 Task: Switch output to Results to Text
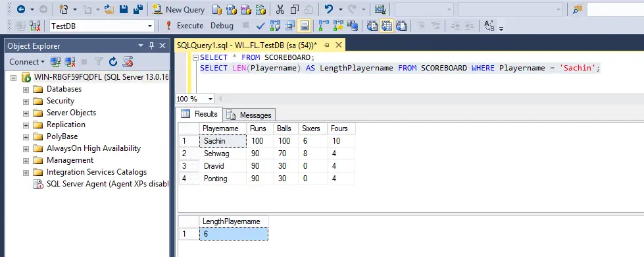[372, 26]
